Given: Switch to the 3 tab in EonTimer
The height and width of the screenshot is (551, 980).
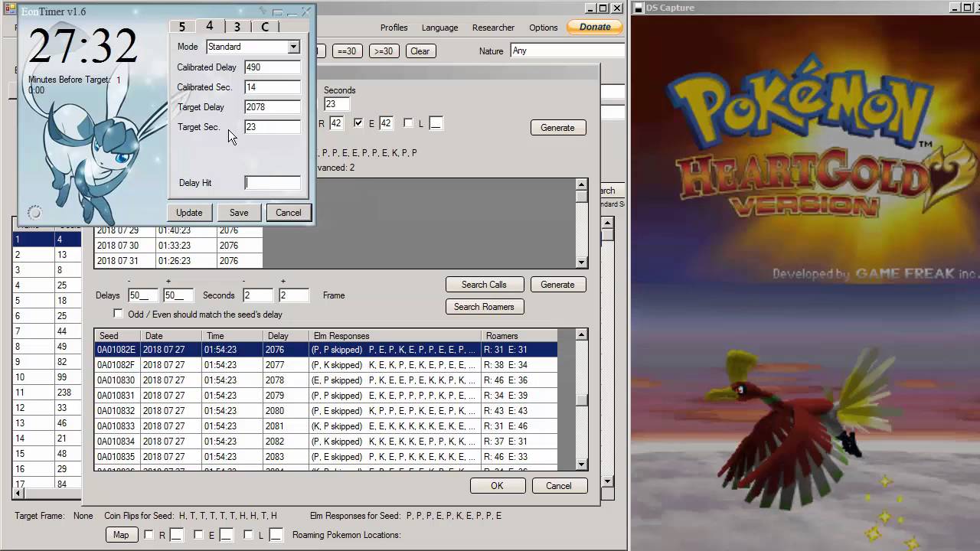Looking at the screenshot, I should click(x=237, y=27).
